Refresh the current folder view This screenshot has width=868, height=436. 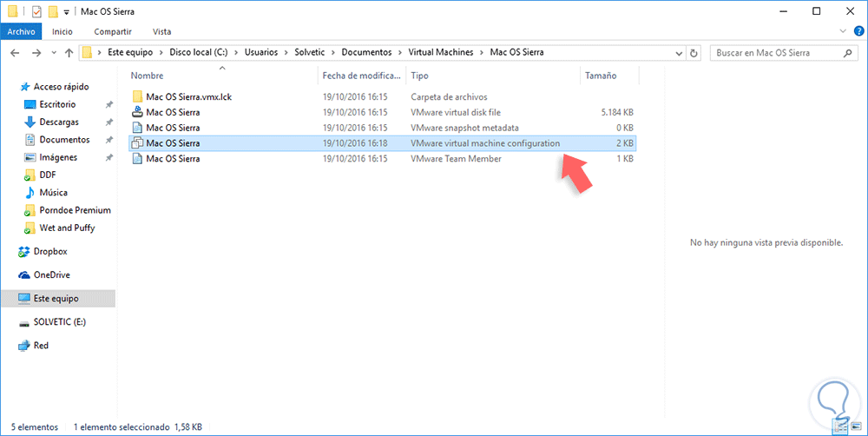(694, 53)
